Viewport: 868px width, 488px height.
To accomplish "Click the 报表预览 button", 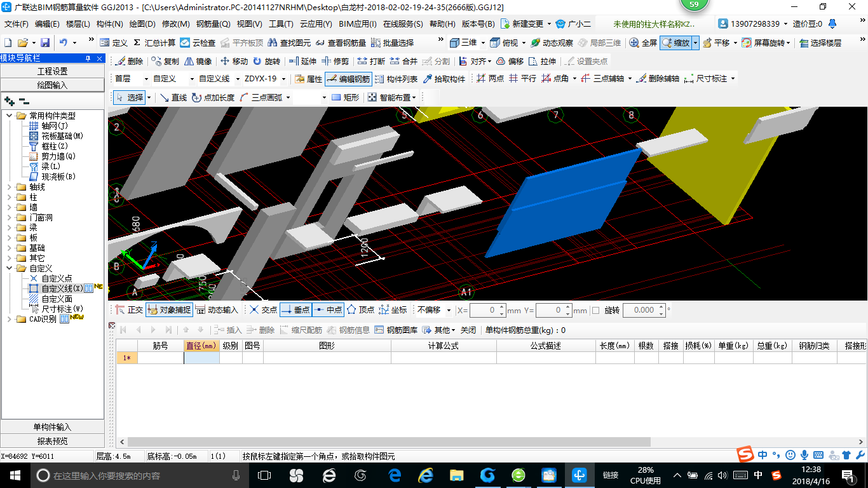I will [x=52, y=441].
